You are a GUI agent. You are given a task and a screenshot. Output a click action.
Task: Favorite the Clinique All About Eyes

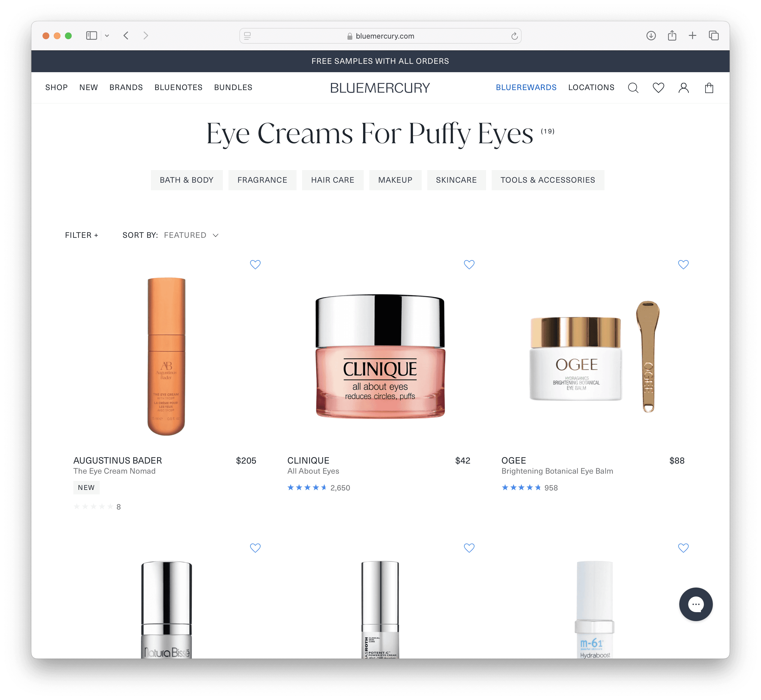469,264
